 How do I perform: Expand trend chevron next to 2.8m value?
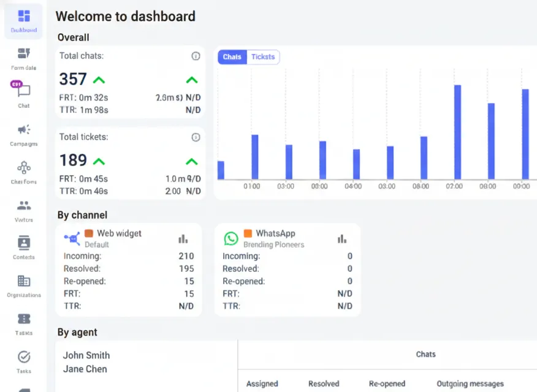[x=192, y=80]
